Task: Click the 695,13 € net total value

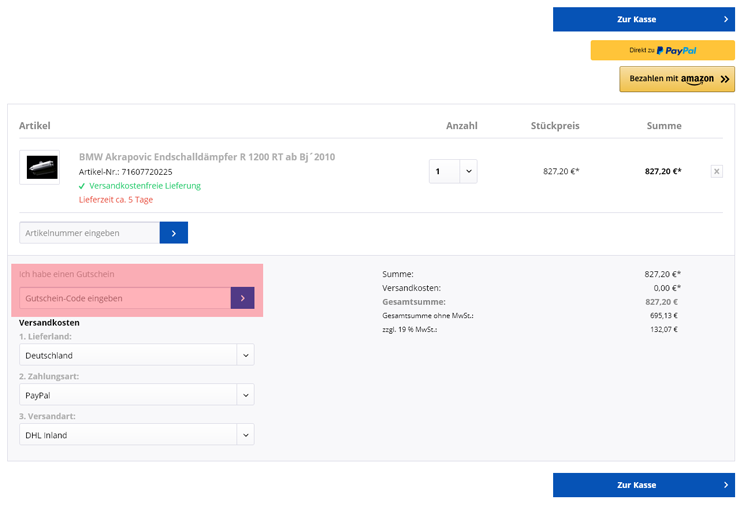Action: [664, 316]
